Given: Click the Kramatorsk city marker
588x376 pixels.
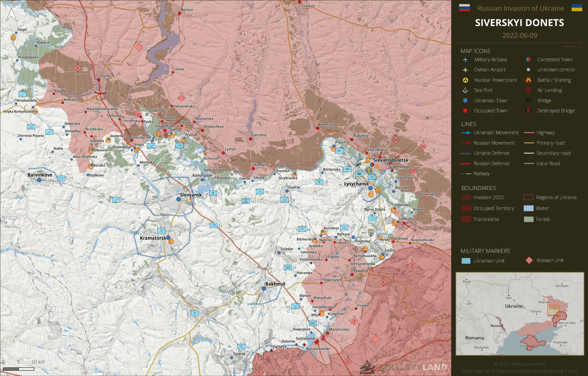Looking at the screenshot, I should click(x=168, y=238).
